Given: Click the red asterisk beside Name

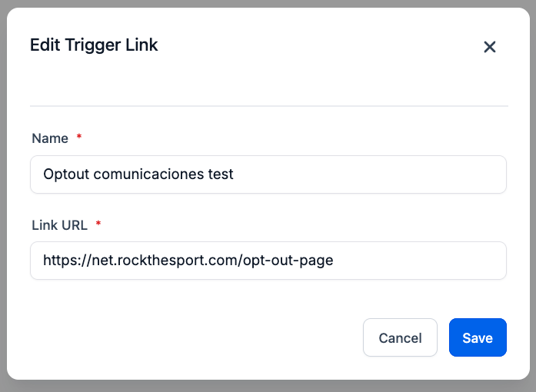Looking at the screenshot, I should click(x=79, y=136).
